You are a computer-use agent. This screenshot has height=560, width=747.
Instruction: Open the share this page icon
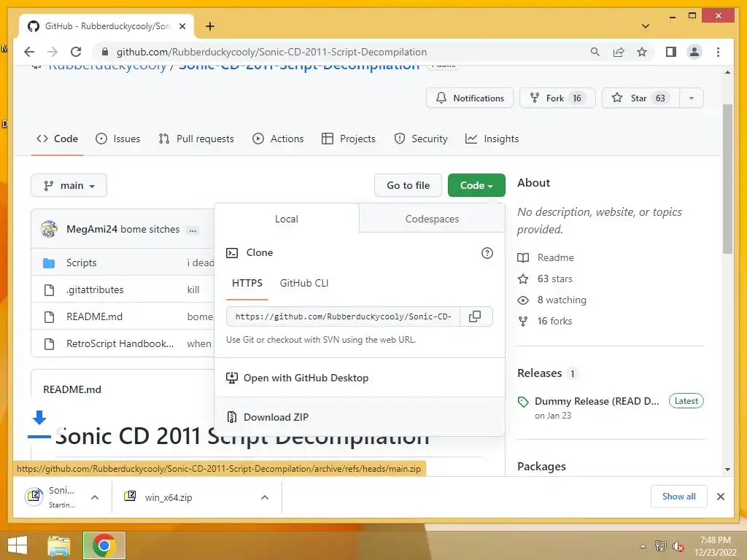tap(619, 52)
